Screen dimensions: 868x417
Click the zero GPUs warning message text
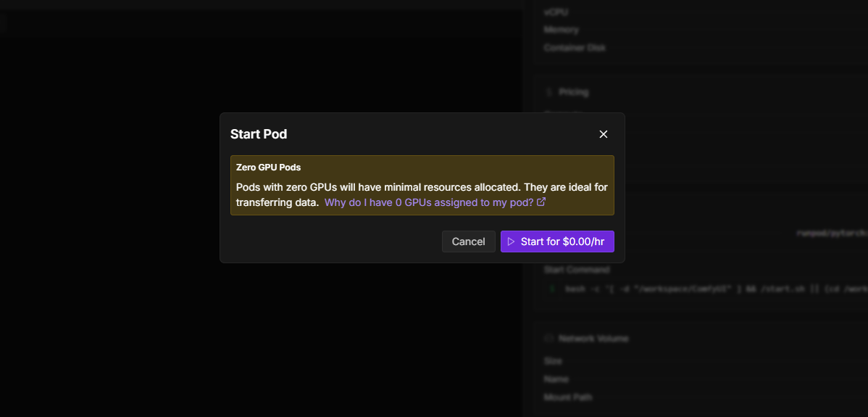[422, 187]
